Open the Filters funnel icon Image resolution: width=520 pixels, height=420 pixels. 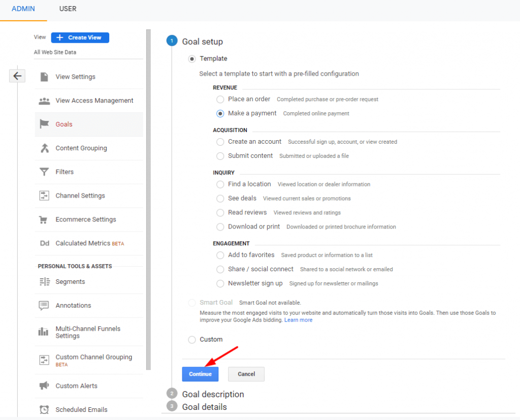44,172
